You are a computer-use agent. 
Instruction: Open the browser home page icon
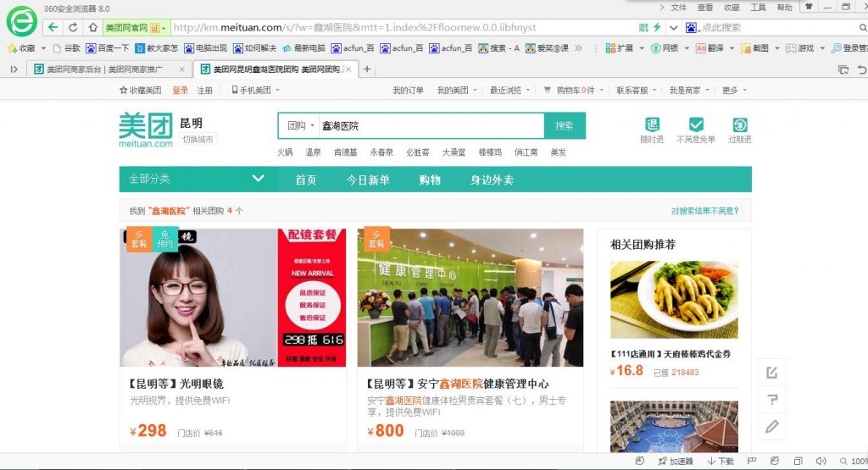point(93,27)
